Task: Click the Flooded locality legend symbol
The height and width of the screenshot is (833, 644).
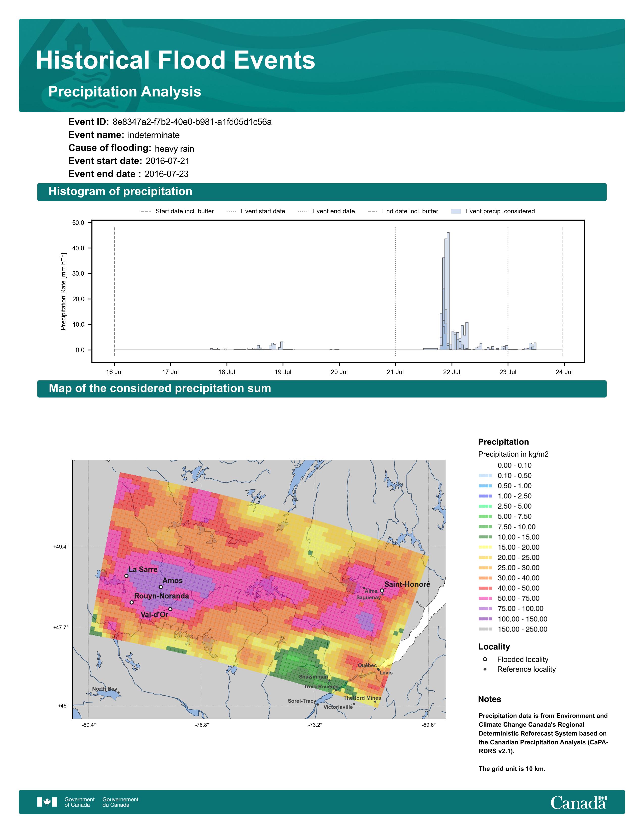Action: (x=485, y=659)
